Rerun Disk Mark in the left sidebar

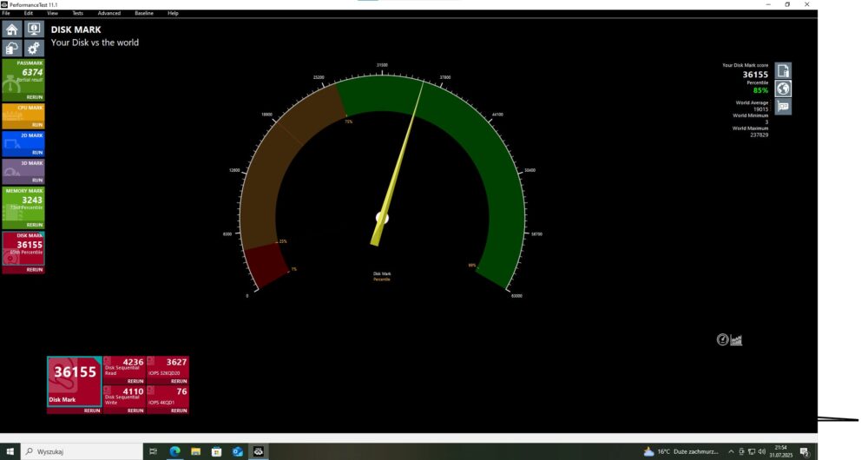coord(35,270)
